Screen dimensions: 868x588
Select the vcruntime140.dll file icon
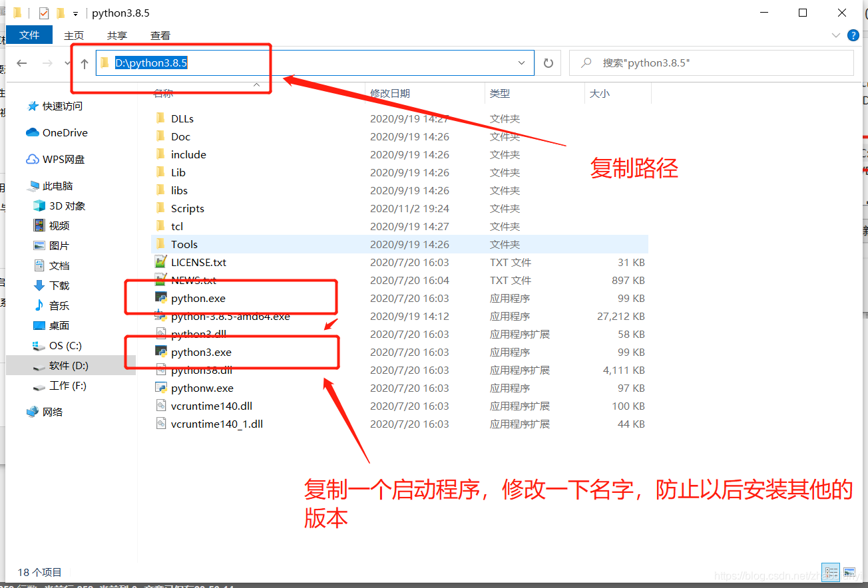160,406
